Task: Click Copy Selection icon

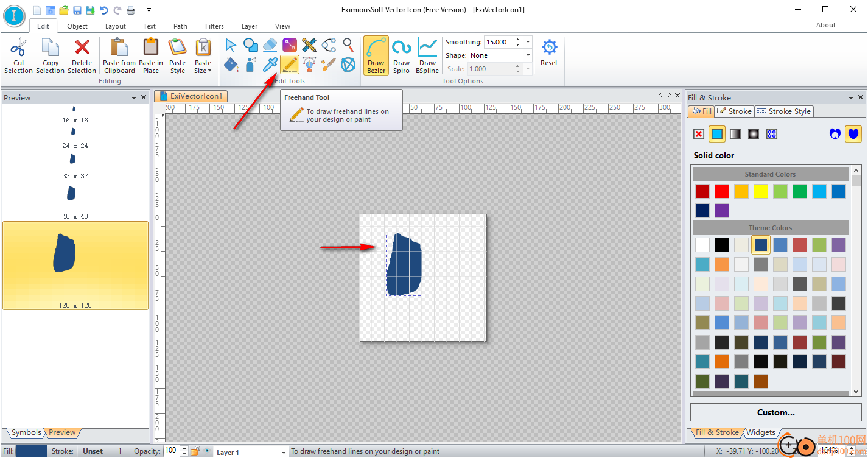Action: click(50, 47)
